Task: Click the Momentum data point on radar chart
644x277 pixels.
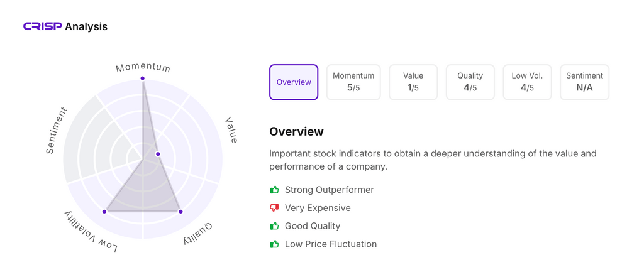Action: coord(143,79)
